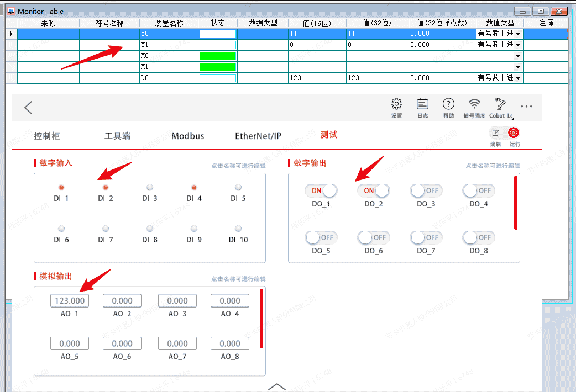Screen dimensions: 576x392
Task: Click the edit (编辑) pencil icon
Action: click(x=495, y=133)
